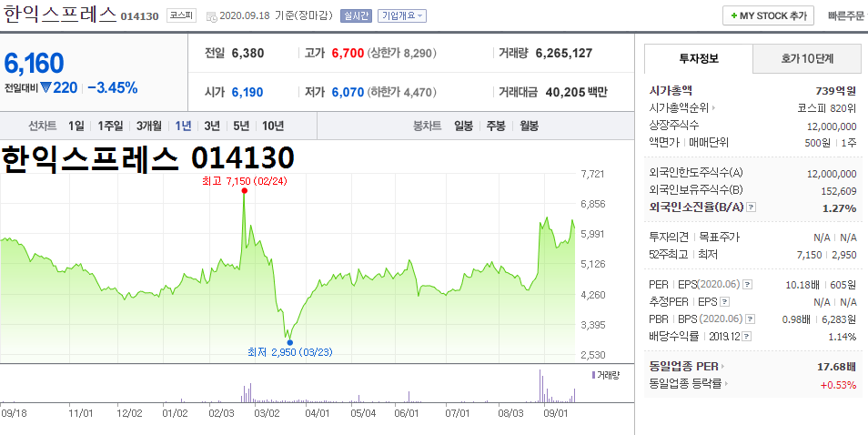Click the stock code 014130 in the header
The width and height of the screenshot is (868, 435).
(139, 16)
